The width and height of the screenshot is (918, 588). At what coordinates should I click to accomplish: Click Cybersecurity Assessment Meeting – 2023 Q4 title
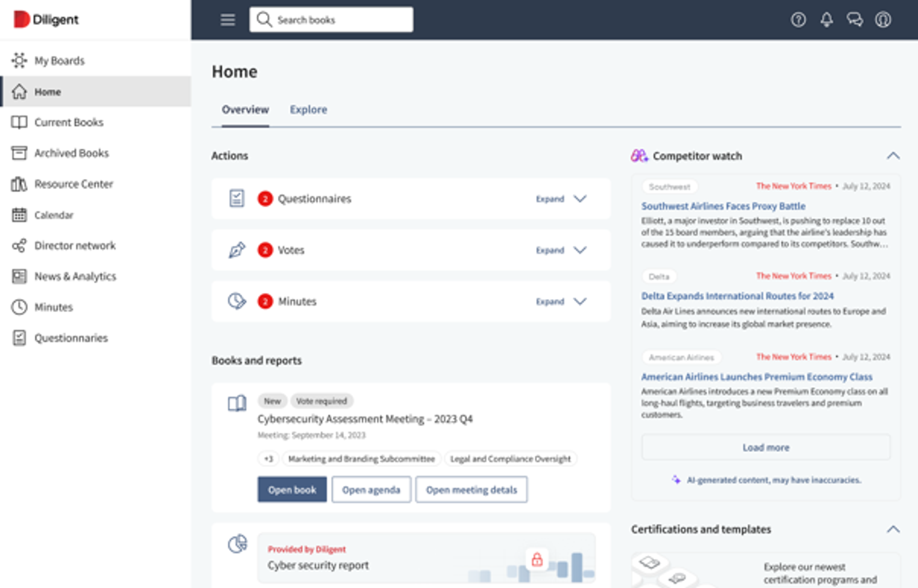pyautogui.click(x=365, y=419)
